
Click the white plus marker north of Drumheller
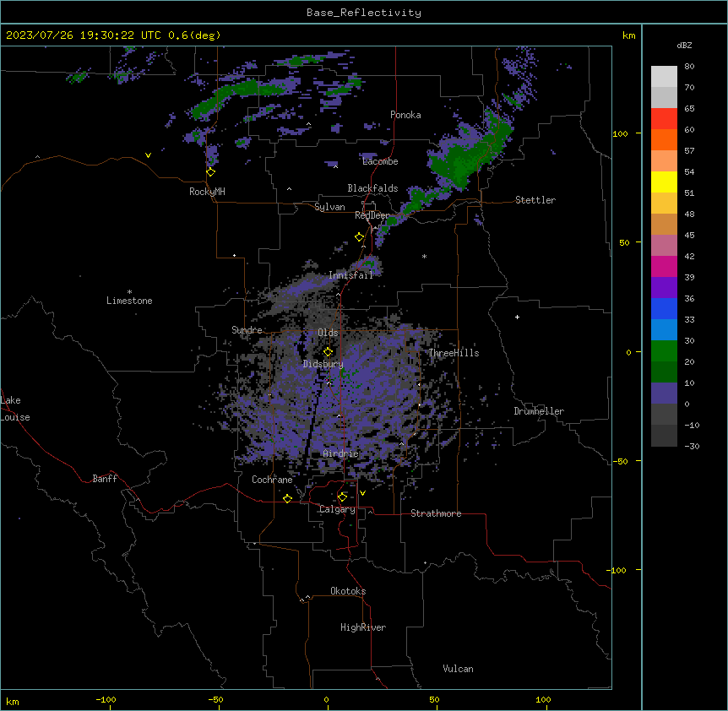517,317
